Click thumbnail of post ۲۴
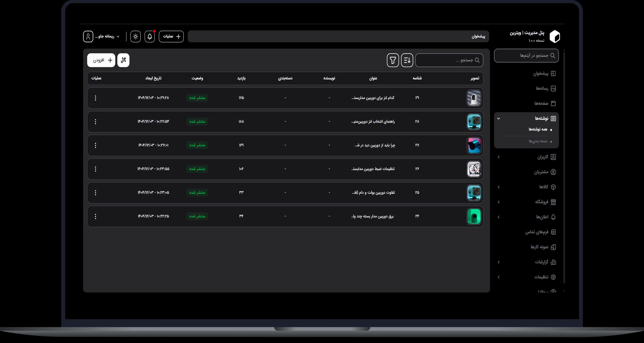The height and width of the screenshot is (343, 644). point(474,216)
